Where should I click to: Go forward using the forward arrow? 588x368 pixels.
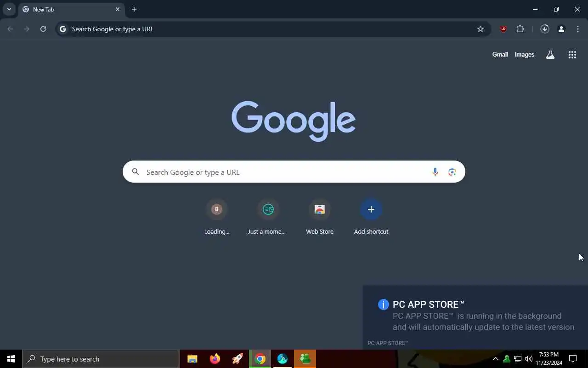pos(27,29)
